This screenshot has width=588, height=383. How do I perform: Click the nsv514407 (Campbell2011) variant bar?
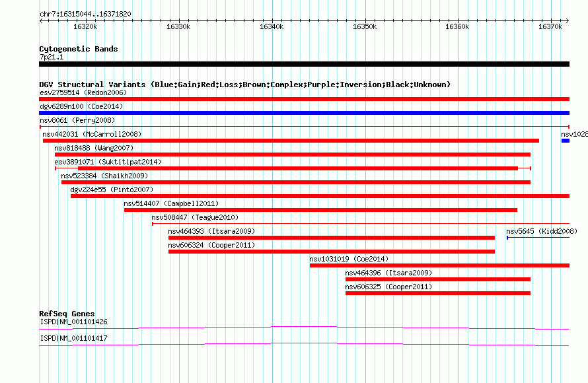(x=320, y=210)
